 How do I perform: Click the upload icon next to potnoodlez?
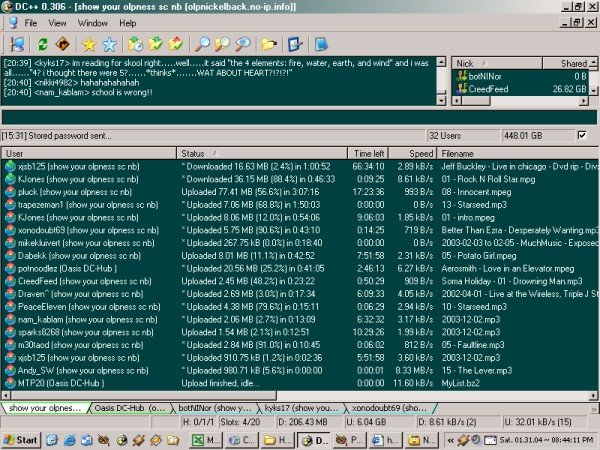point(10,269)
